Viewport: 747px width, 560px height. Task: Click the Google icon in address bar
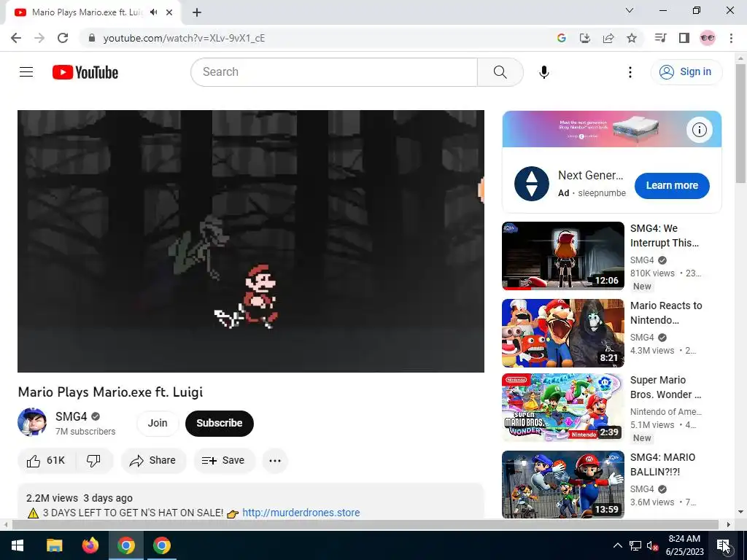561,38
